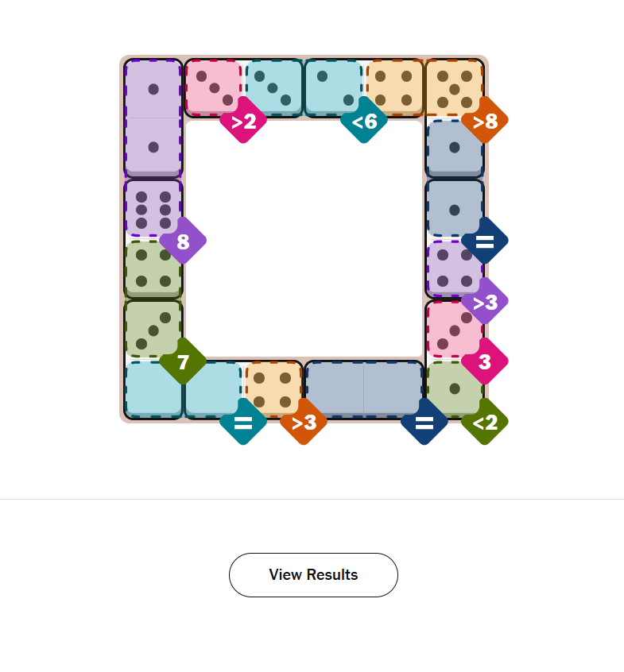624x672 pixels.
Task: Open the View Results button
Action: click(x=313, y=575)
